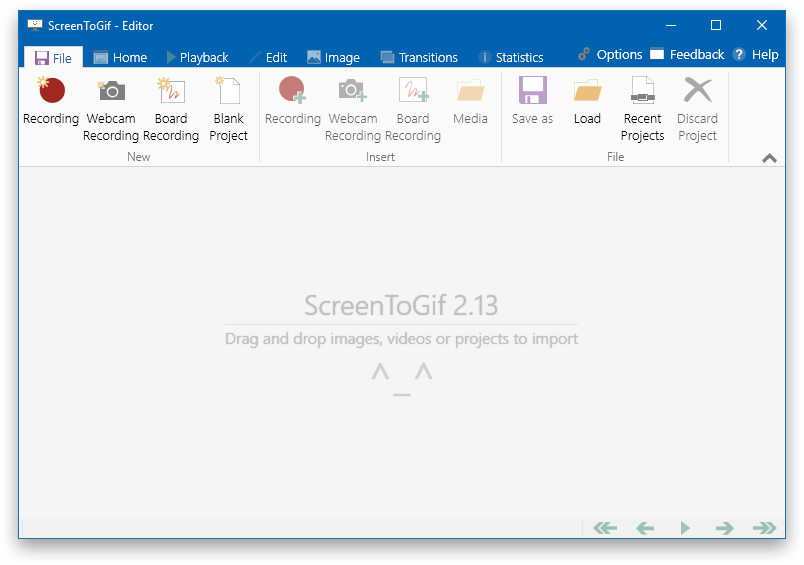804x565 pixels.
Task: Collapse the ribbon with the chevron
Action: pos(769,158)
